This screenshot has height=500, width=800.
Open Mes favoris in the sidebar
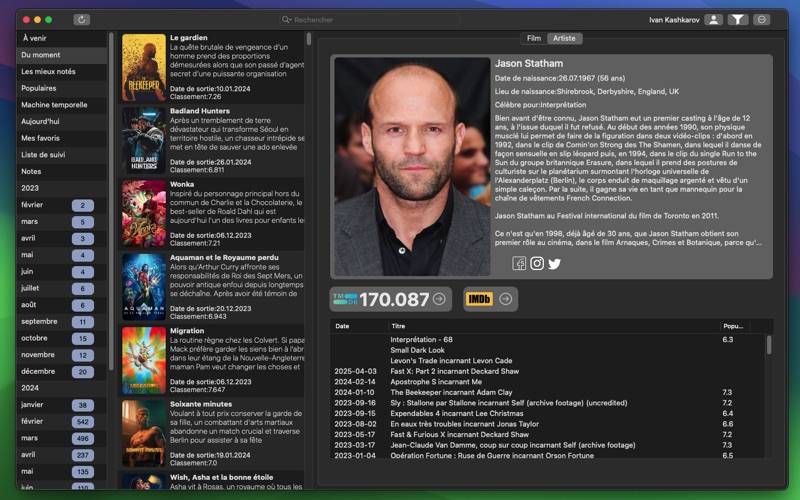(x=62, y=138)
